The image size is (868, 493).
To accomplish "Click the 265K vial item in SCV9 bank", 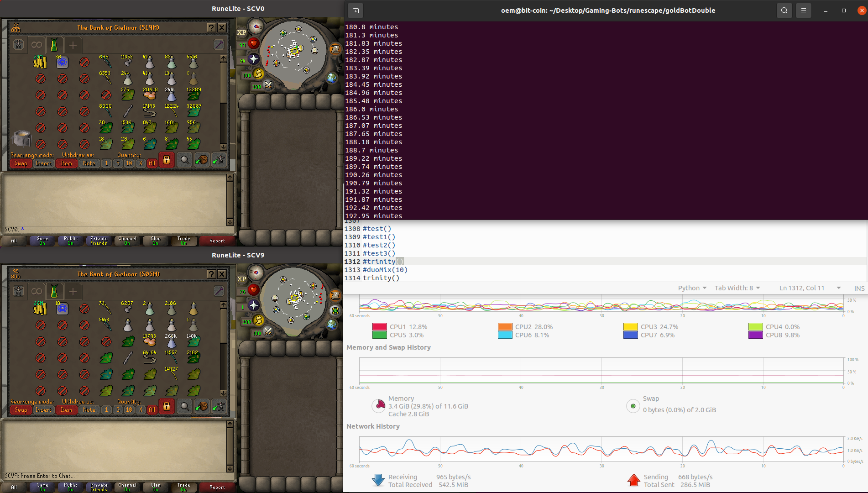I will point(171,341).
